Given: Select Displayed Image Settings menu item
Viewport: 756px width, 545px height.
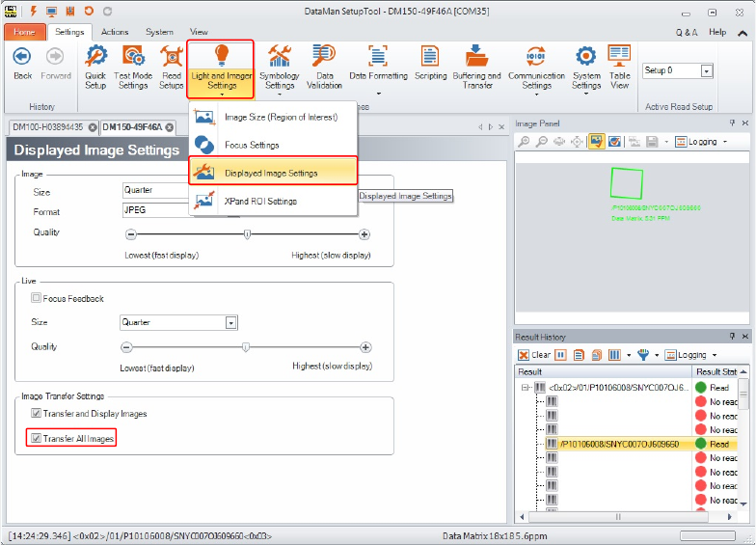Looking at the screenshot, I should tap(273, 173).
